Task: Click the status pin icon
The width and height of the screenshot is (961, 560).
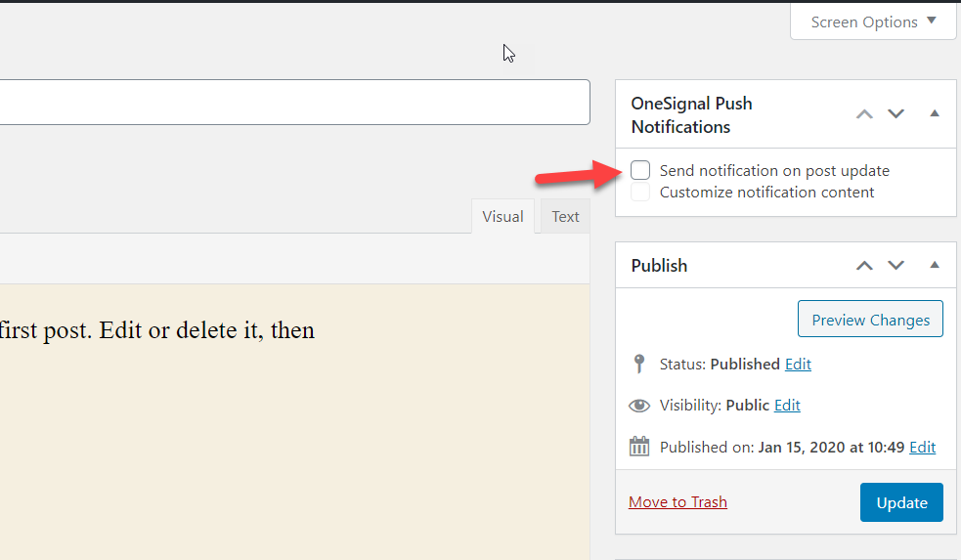Action: pos(639,364)
